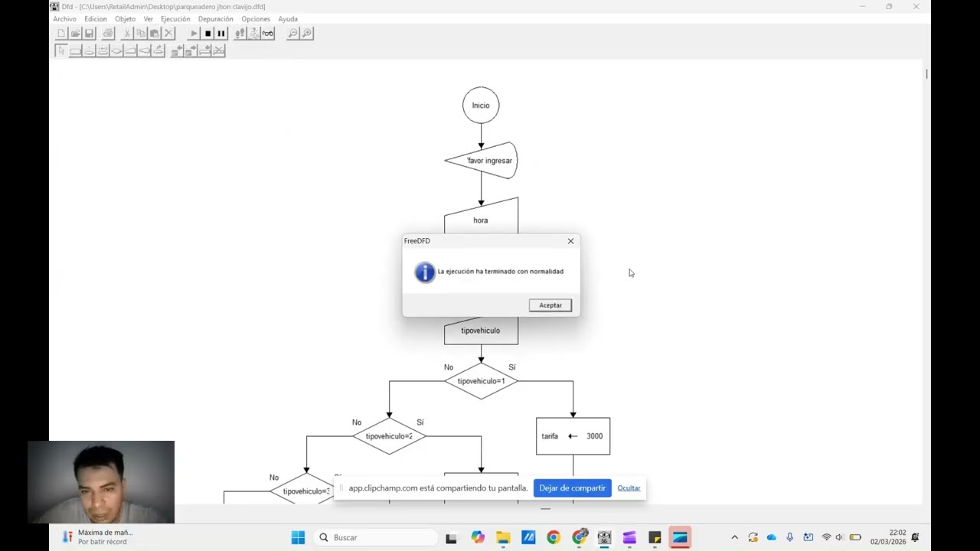The width and height of the screenshot is (980, 551).
Task: Pause the diagram execution
Action: pyautogui.click(x=221, y=33)
